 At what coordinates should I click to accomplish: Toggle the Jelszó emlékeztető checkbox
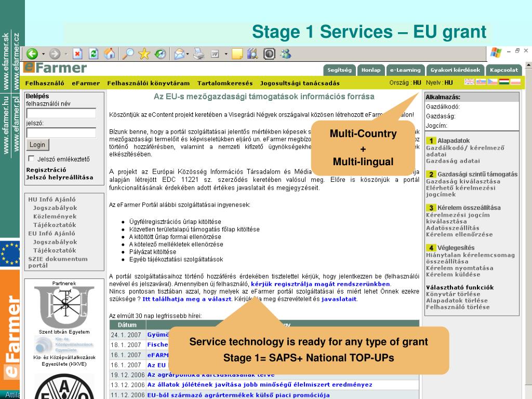31,158
